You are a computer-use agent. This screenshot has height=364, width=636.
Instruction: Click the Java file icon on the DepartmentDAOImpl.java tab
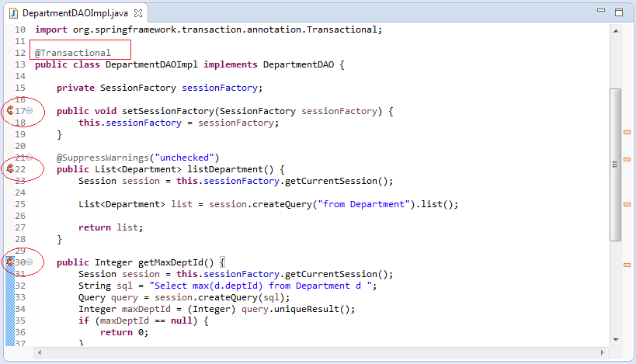[13, 13]
